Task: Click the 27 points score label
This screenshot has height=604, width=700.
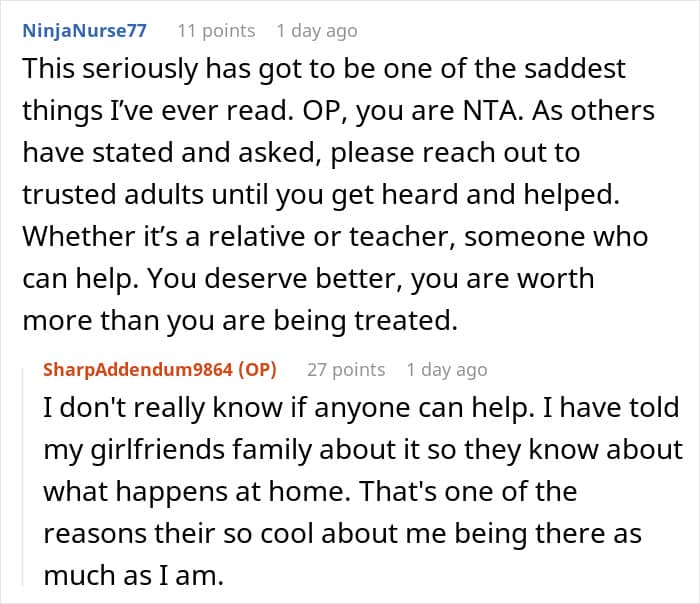Action: [x=346, y=370]
